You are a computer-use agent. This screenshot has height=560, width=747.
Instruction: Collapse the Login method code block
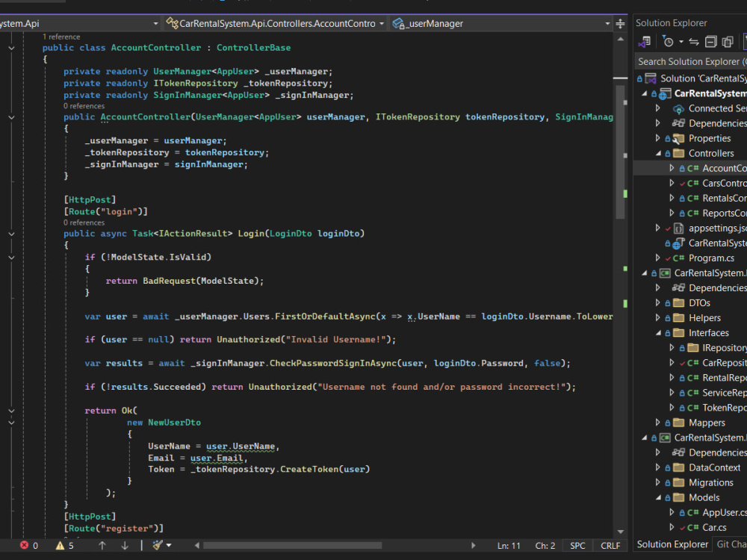click(x=11, y=234)
